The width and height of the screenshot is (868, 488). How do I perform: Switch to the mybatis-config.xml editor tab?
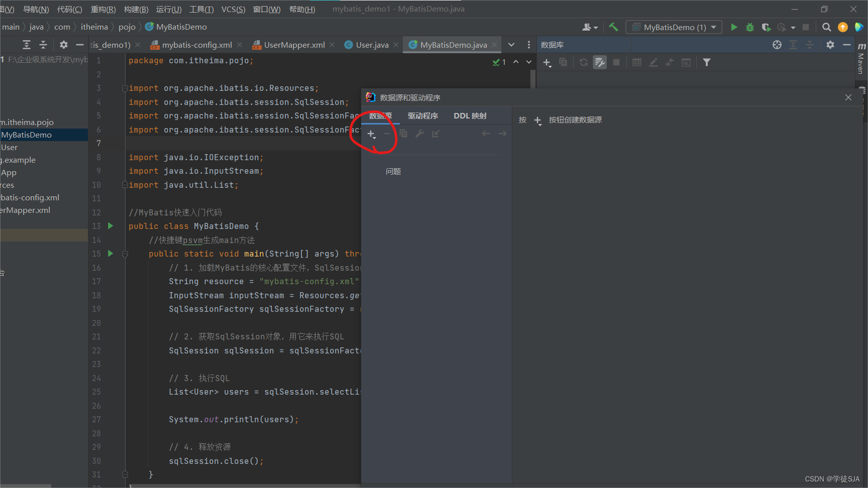(x=197, y=45)
